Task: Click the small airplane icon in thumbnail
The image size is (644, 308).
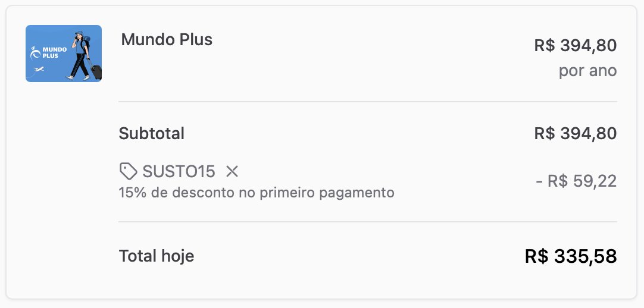Action: click(39, 70)
